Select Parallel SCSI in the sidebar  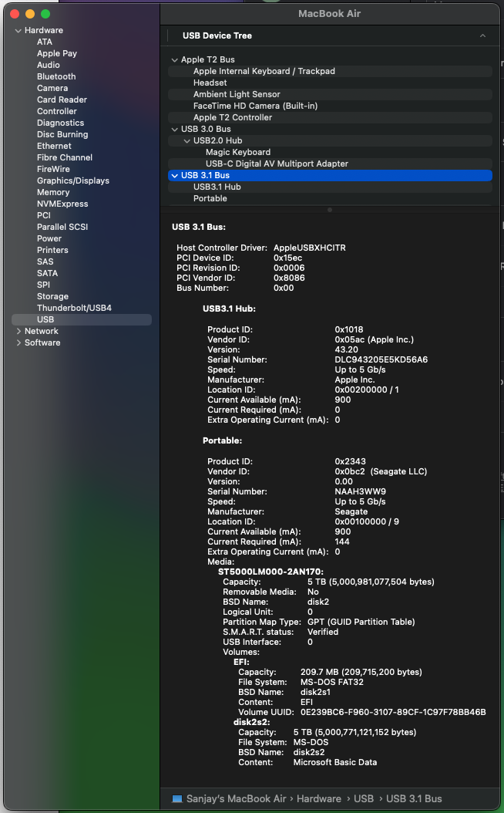(x=62, y=227)
